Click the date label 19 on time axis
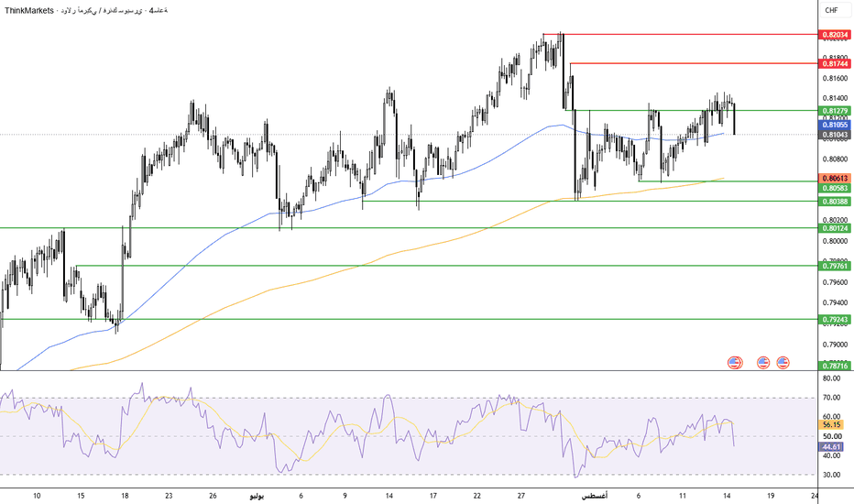Image resolution: width=854 pixels, height=504 pixels. [x=771, y=496]
